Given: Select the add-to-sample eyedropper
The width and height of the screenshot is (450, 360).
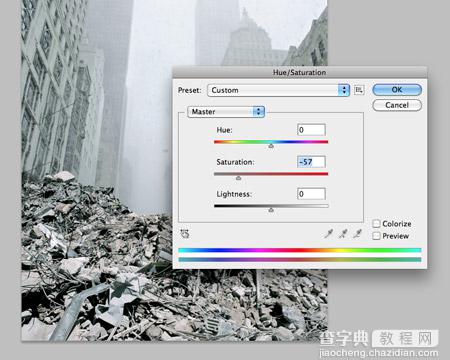Looking at the screenshot, I should (x=343, y=234).
